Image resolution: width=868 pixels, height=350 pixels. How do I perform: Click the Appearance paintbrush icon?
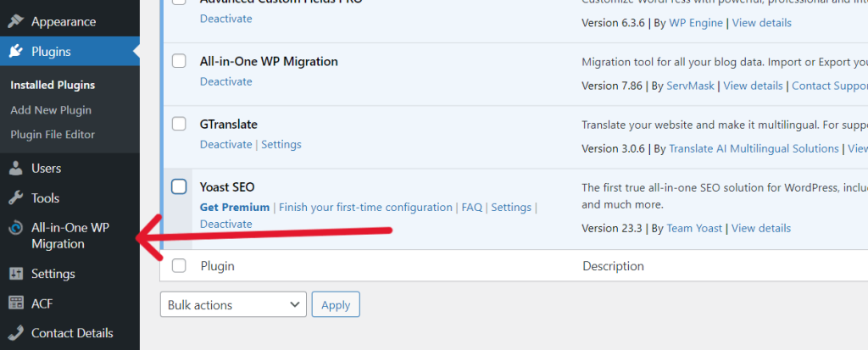click(16, 21)
